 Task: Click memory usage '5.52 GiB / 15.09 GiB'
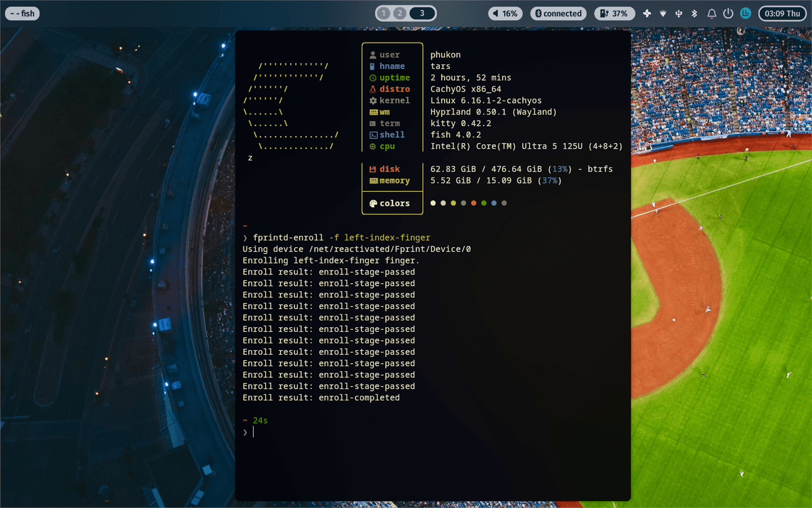click(481, 181)
